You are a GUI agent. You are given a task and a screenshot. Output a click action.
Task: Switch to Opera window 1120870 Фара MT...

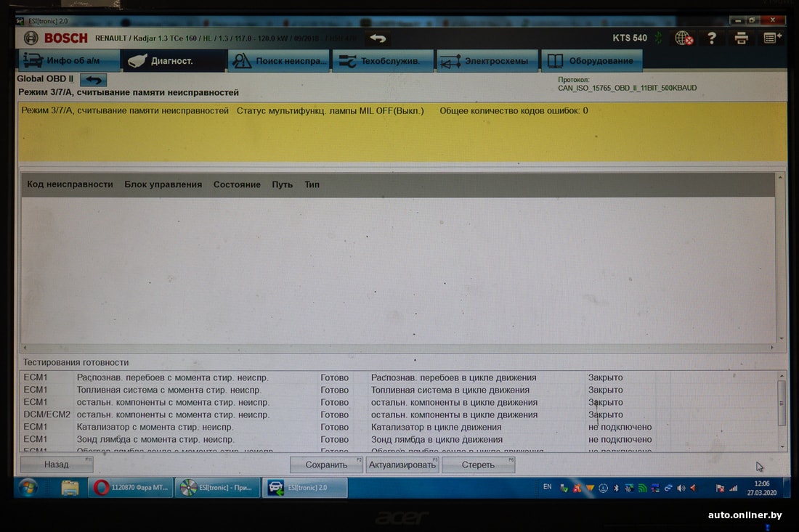coord(131,488)
